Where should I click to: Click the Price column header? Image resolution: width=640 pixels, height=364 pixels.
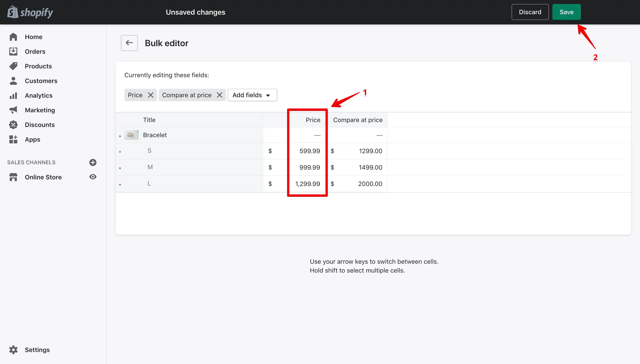coord(313,120)
